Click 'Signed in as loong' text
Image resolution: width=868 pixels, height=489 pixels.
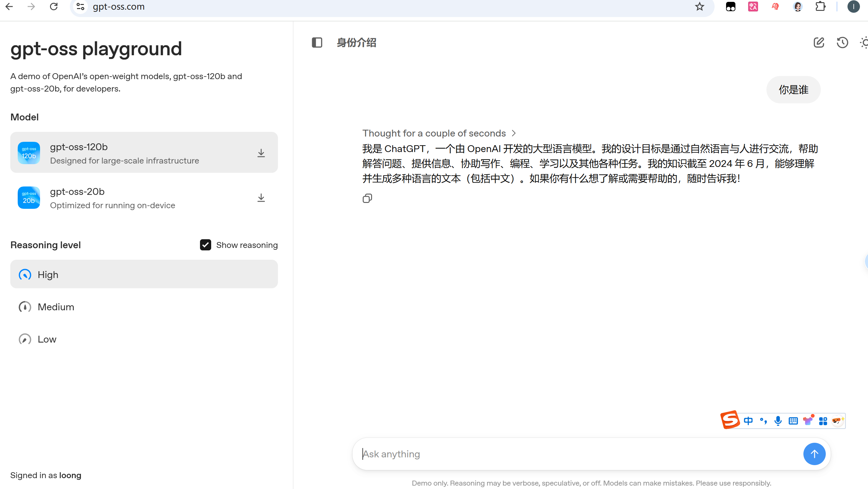tap(46, 475)
